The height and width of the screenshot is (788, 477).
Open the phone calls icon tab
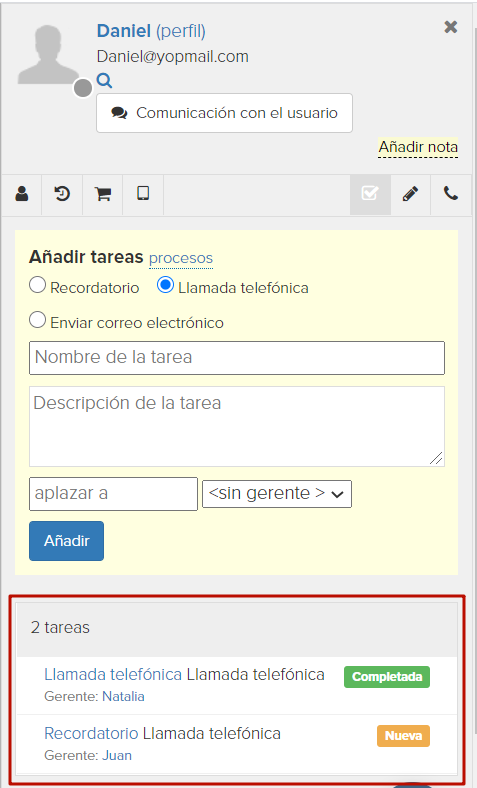pos(451,194)
